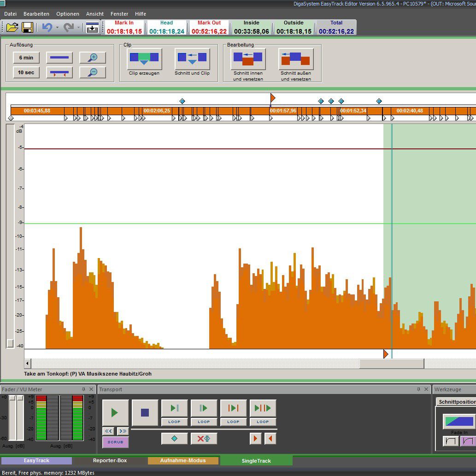Click Schnitt innen und versetzen icon
Screen dimensions: 476x476
tap(248, 59)
